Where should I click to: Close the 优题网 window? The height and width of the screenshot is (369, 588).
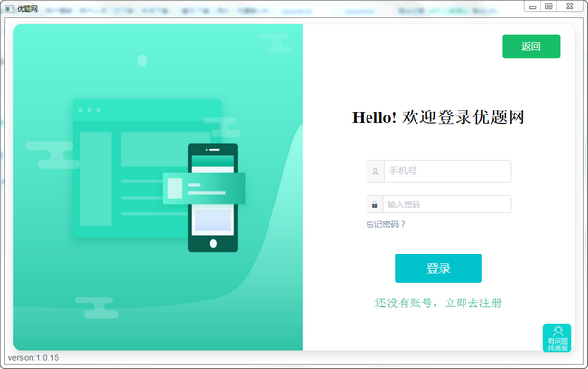(570, 7)
